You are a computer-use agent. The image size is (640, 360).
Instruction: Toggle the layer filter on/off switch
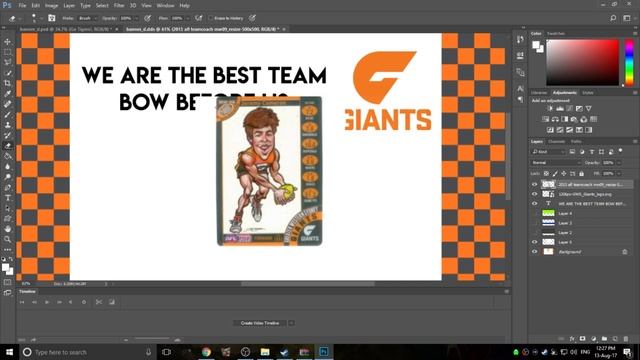point(620,151)
